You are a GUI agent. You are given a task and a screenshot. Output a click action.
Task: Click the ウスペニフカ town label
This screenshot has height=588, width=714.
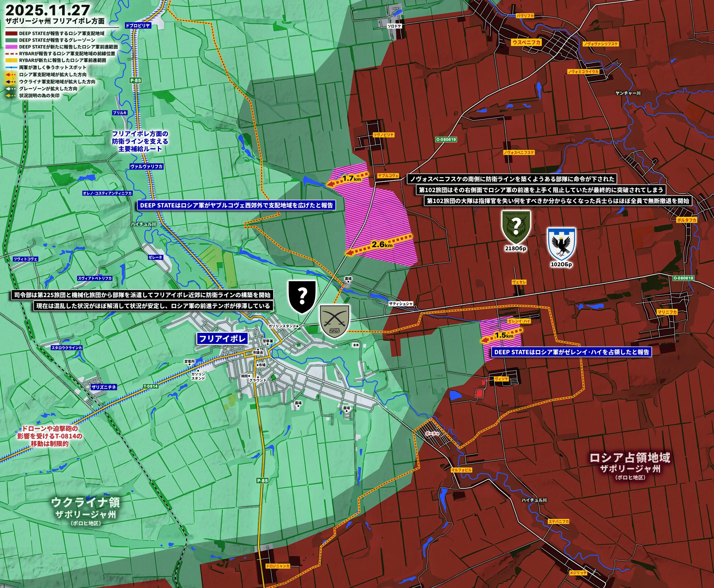tap(526, 42)
